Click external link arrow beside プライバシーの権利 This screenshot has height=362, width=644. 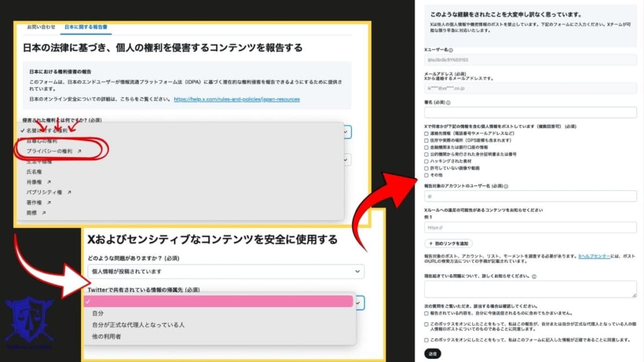(80, 151)
